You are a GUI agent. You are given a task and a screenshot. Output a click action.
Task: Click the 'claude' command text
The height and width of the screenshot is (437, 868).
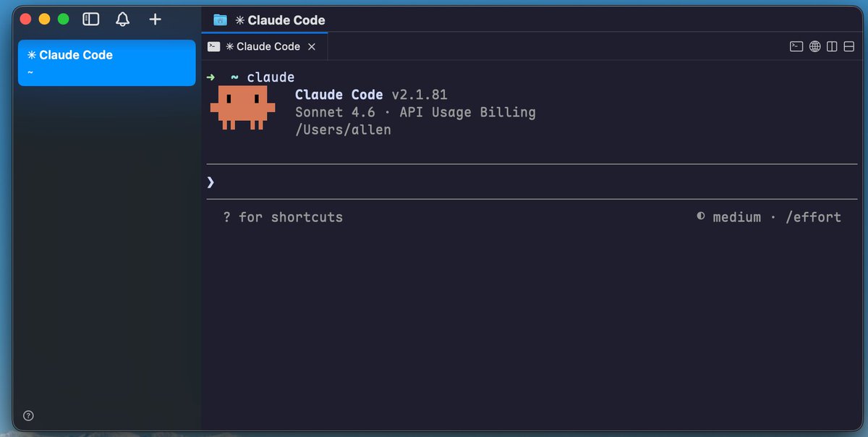[271, 77]
